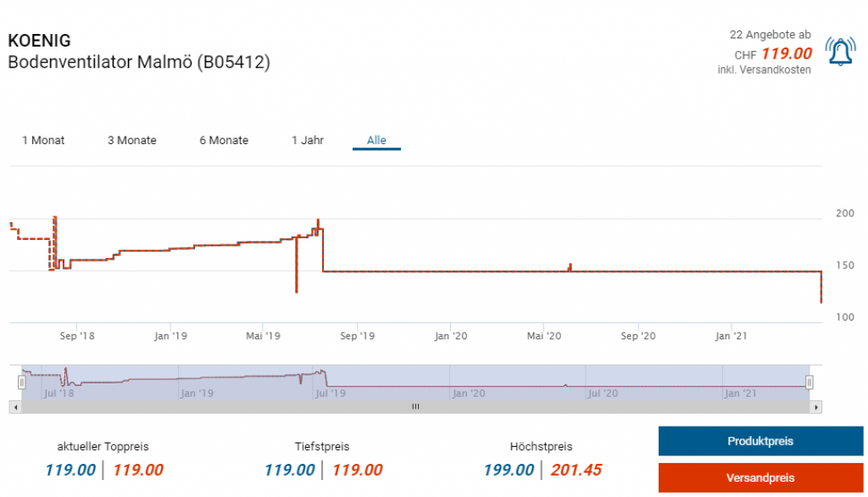Switch to the 3 Monate range

coord(131,140)
